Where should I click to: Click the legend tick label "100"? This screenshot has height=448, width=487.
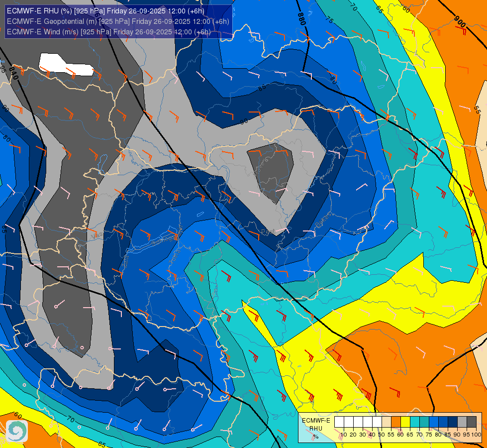coord(476,435)
